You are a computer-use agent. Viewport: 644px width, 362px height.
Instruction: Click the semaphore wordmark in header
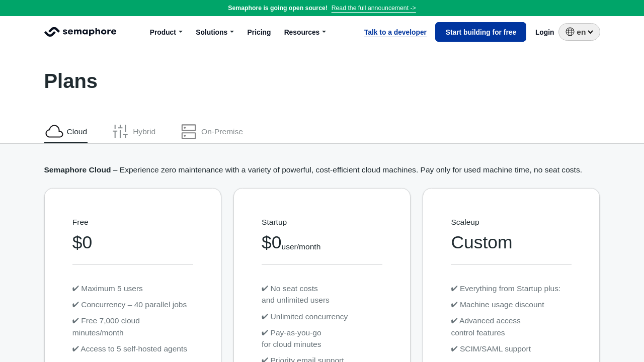click(89, 32)
